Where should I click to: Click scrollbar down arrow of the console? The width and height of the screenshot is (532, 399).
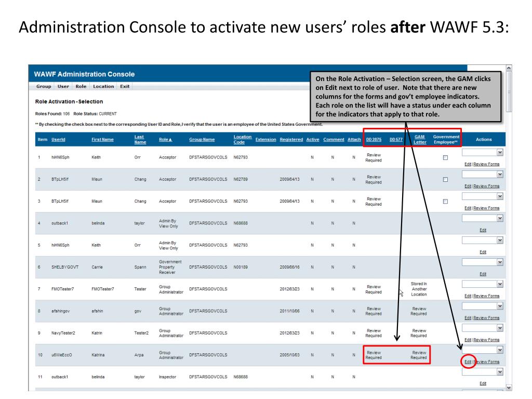(509, 388)
